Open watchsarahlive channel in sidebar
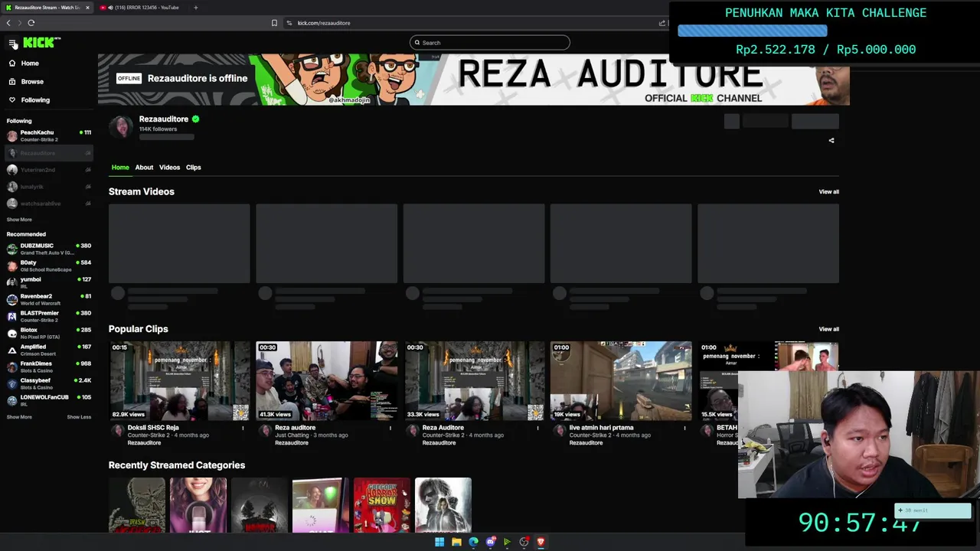 click(47, 204)
